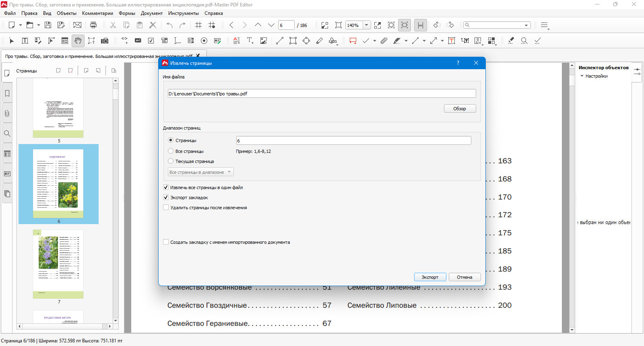Click the 'Обзор' browse button
This screenshot has height=346, width=644.
tap(460, 109)
